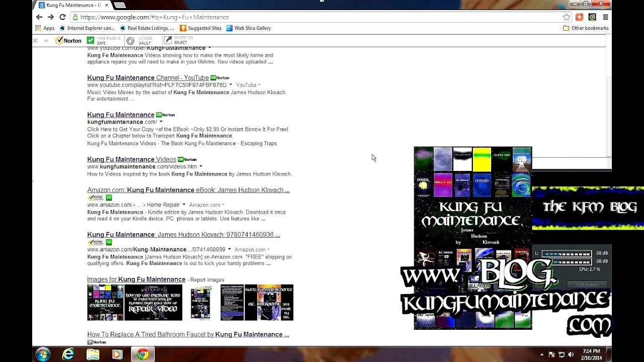Click the 7:14 PM taskbar clock
644x362 pixels.
(x=592, y=351)
